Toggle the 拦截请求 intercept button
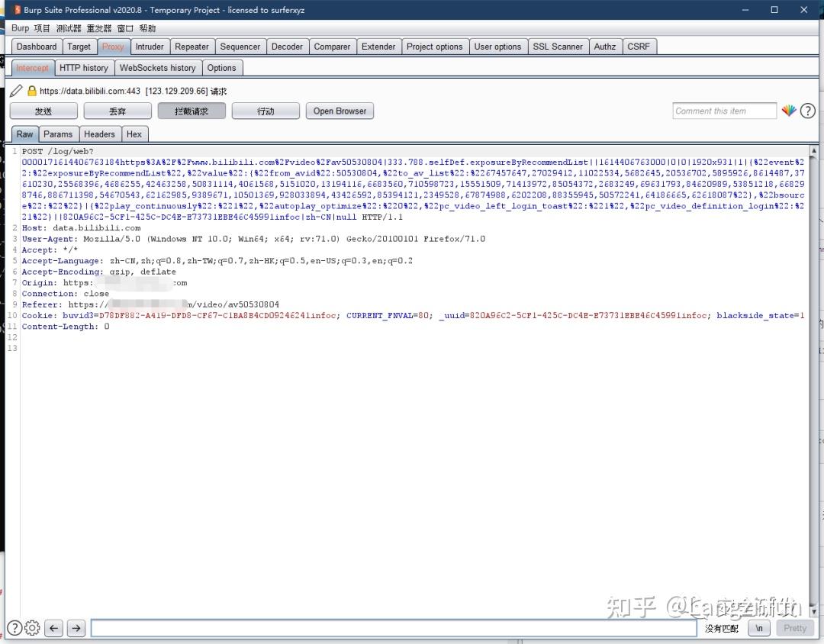This screenshot has width=824, height=644. tap(192, 111)
